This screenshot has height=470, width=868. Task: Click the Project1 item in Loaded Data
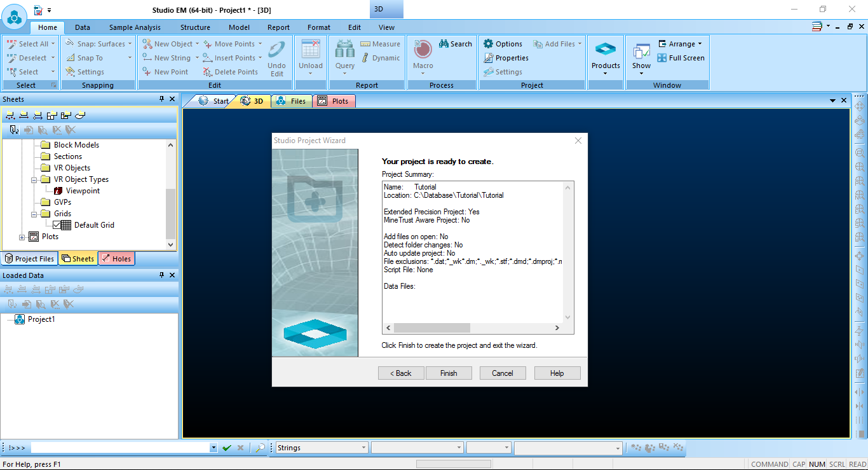click(41, 319)
